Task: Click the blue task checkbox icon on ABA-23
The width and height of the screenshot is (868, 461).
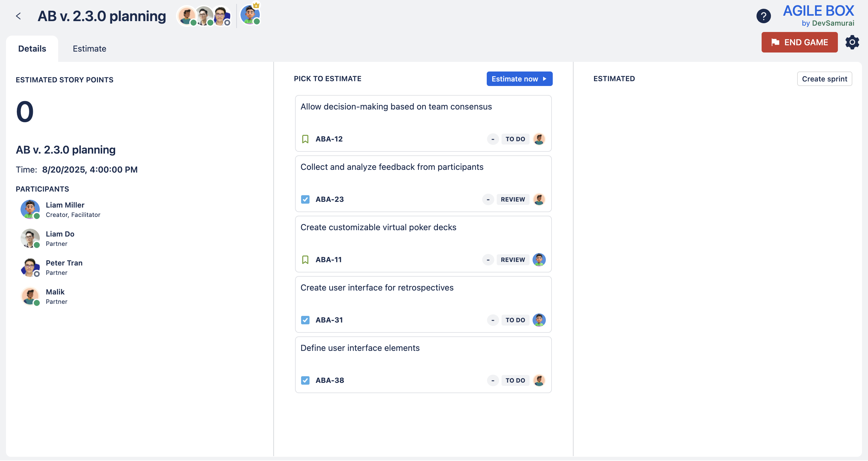Action: coord(305,199)
